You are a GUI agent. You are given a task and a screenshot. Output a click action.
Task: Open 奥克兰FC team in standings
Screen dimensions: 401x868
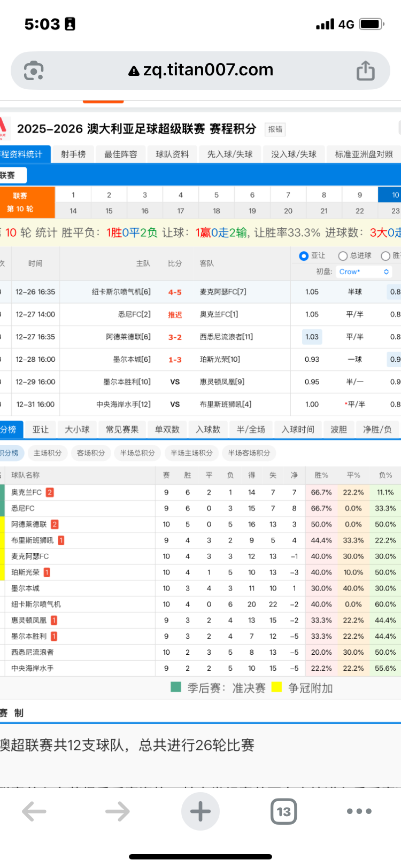coord(26,492)
